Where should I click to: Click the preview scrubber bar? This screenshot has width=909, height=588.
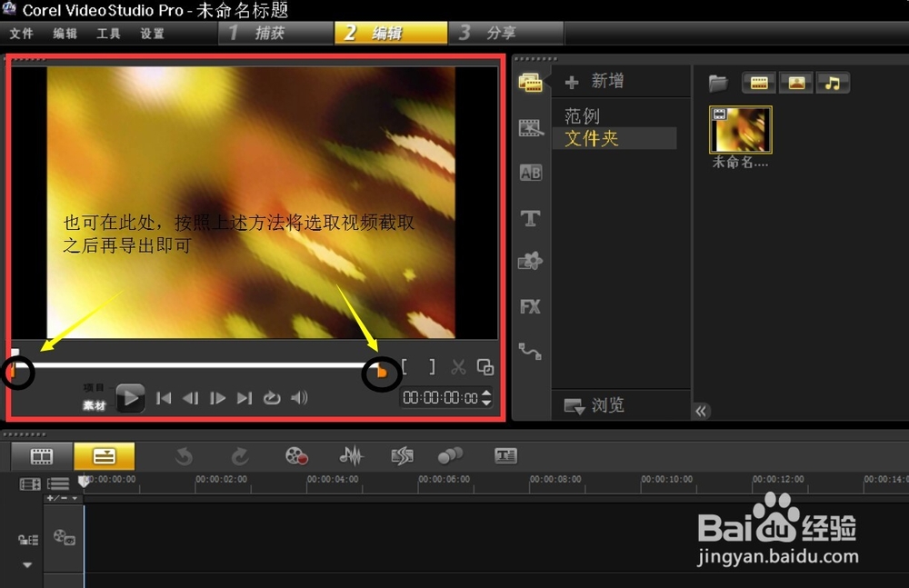pyautogui.click(x=196, y=365)
